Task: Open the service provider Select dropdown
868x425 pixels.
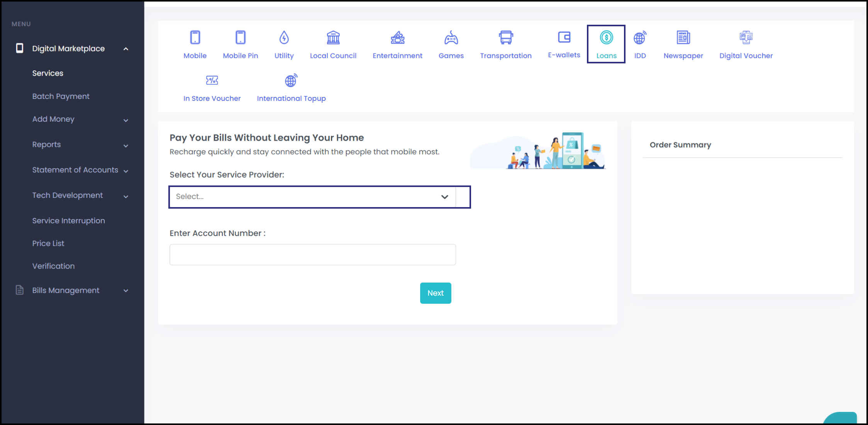Action: [x=312, y=197]
